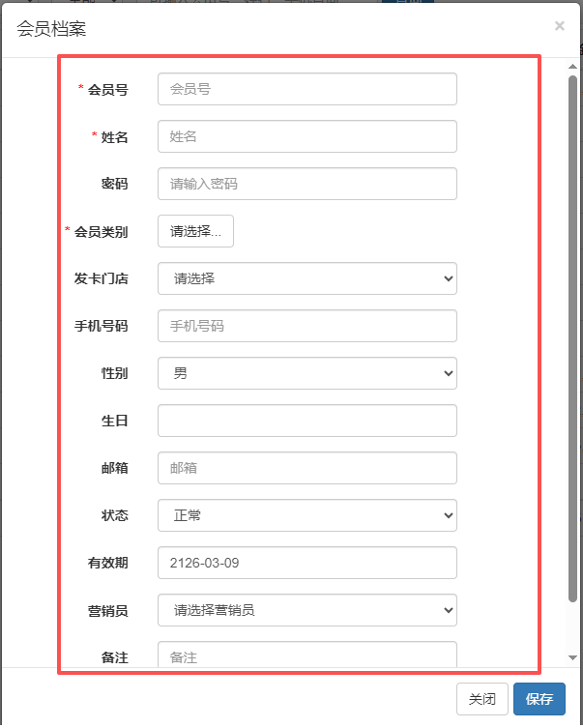Click the 关闭 button
Image resolution: width=583 pixels, height=728 pixels.
point(482,699)
